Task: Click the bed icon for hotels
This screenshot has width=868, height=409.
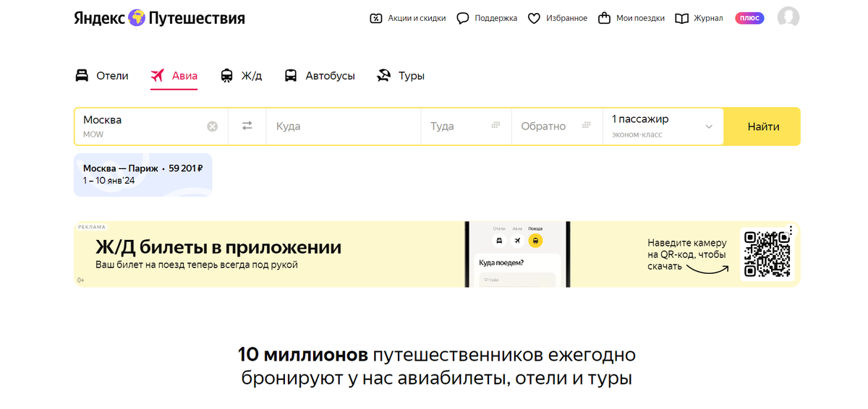Action: point(82,76)
